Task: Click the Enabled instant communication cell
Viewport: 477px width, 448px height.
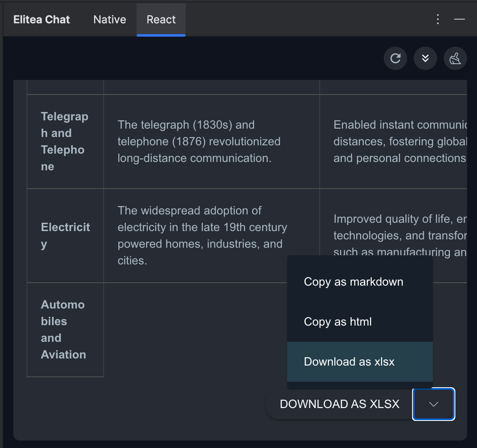Action: click(x=393, y=142)
